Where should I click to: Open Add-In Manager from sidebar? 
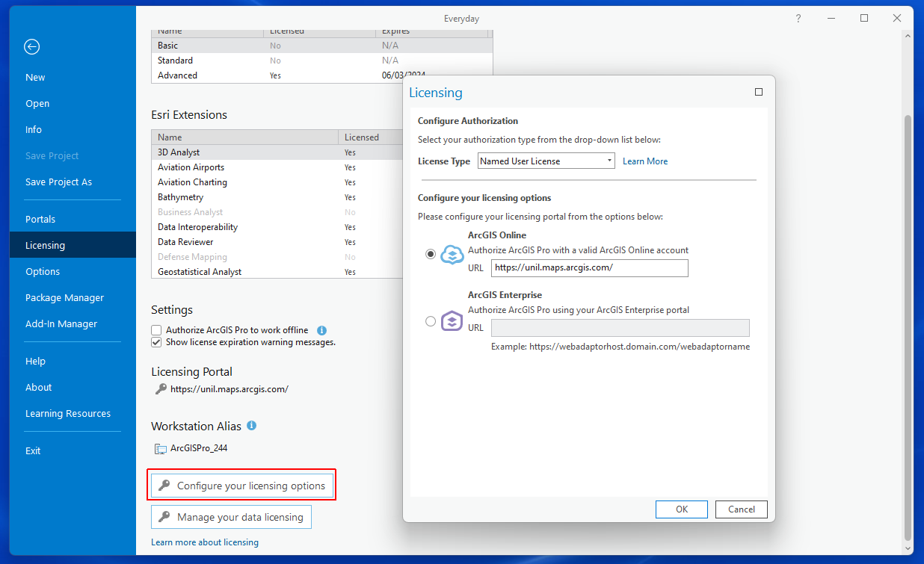[x=61, y=324]
